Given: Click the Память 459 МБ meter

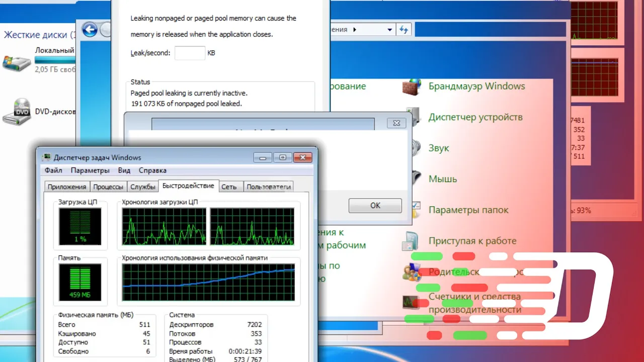Looking at the screenshot, I should (80, 282).
